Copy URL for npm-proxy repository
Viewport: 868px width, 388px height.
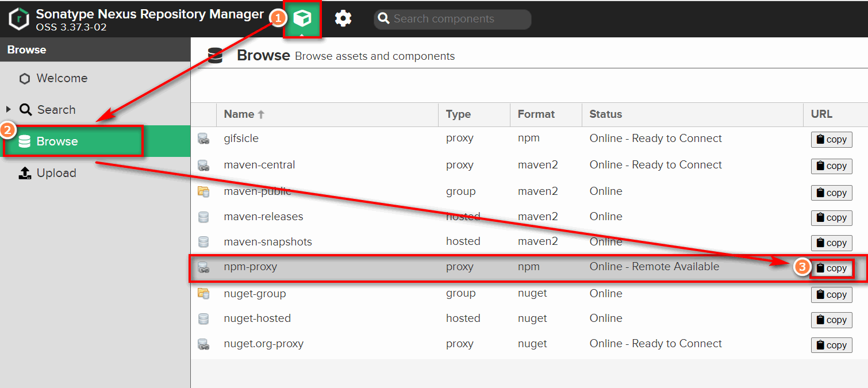831,268
